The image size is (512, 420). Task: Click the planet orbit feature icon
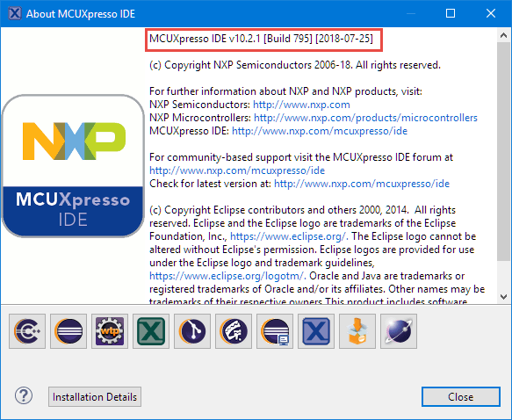click(399, 331)
